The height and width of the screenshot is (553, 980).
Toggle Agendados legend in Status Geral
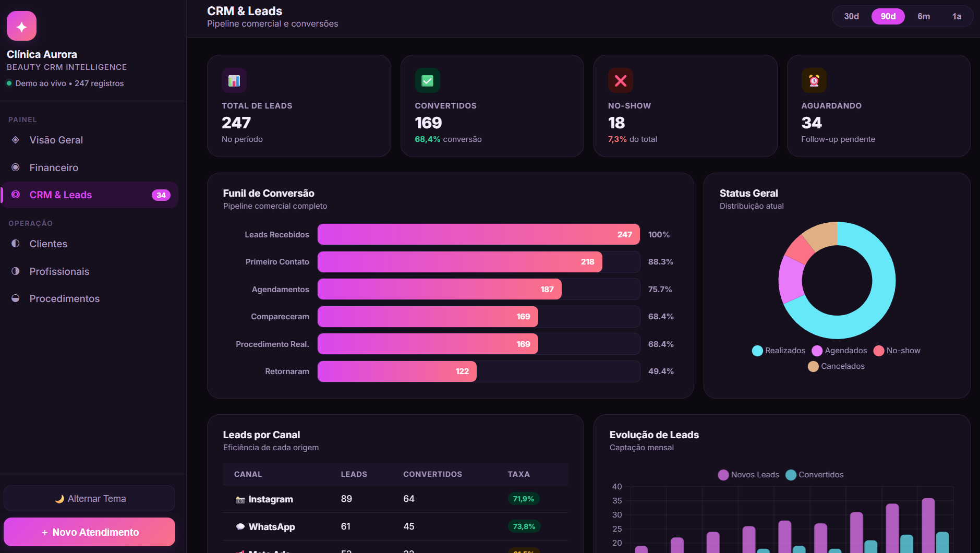coord(839,351)
